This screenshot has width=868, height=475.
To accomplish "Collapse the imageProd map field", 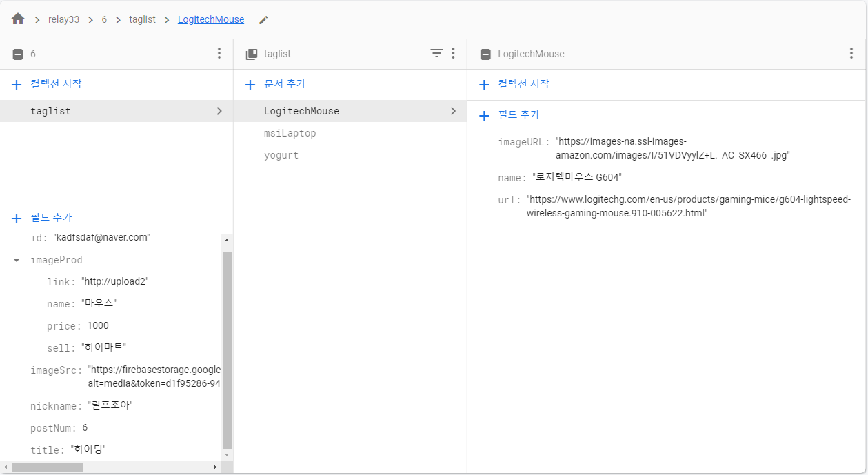I will click(x=17, y=260).
